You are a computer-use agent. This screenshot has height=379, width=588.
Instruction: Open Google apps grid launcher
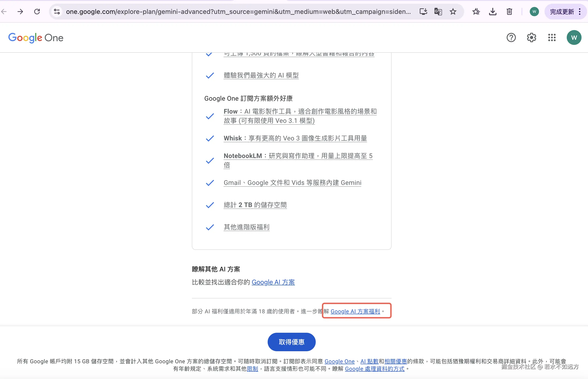pyautogui.click(x=552, y=38)
